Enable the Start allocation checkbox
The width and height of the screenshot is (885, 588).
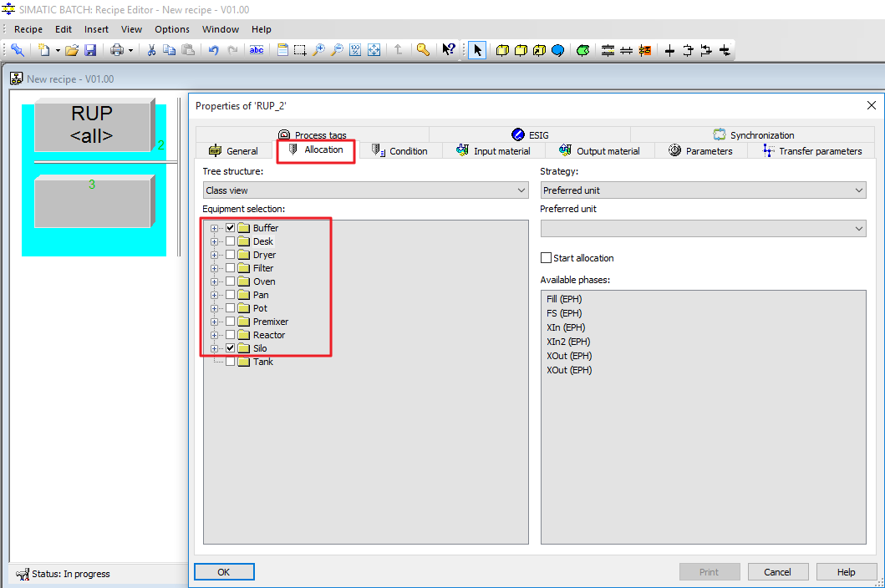546,258
